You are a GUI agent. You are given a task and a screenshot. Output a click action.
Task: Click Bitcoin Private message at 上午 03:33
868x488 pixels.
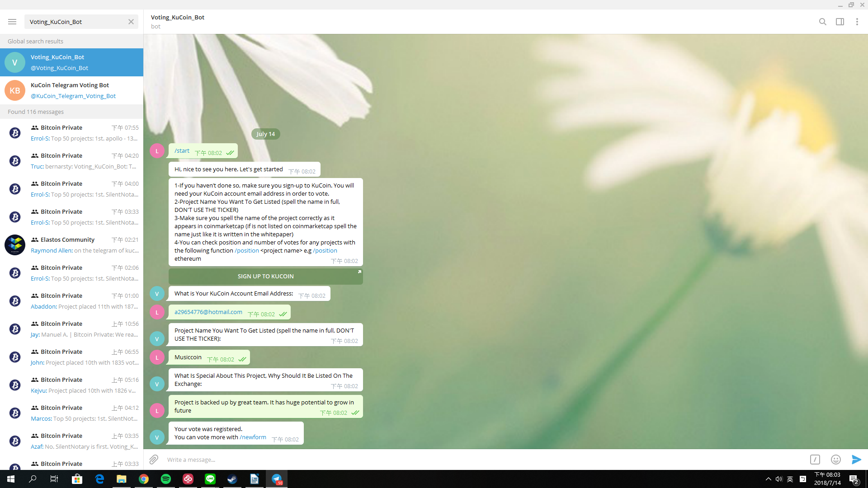click(71, 464)
